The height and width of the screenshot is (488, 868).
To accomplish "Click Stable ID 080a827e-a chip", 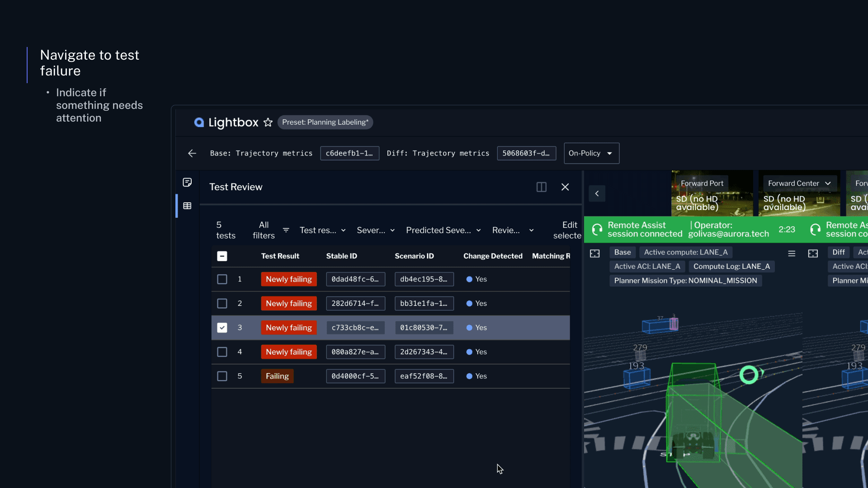I will [355, 352].
